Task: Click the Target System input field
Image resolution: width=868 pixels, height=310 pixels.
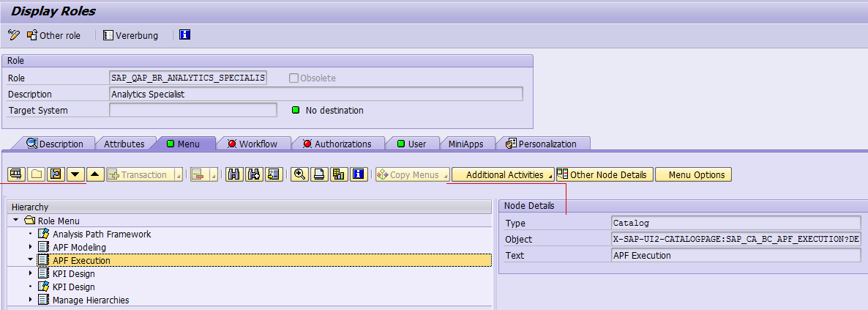Action: 193,111
